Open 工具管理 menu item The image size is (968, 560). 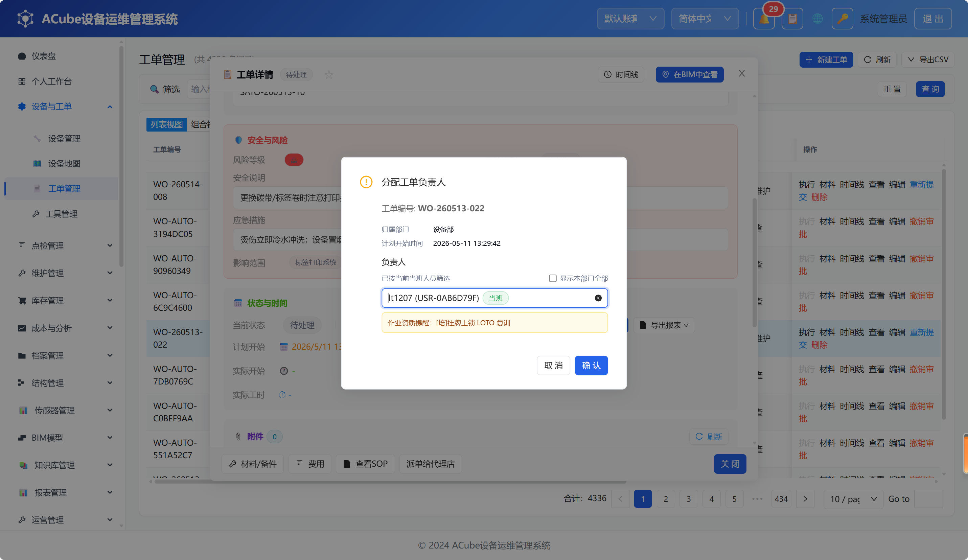coord(62,214)
